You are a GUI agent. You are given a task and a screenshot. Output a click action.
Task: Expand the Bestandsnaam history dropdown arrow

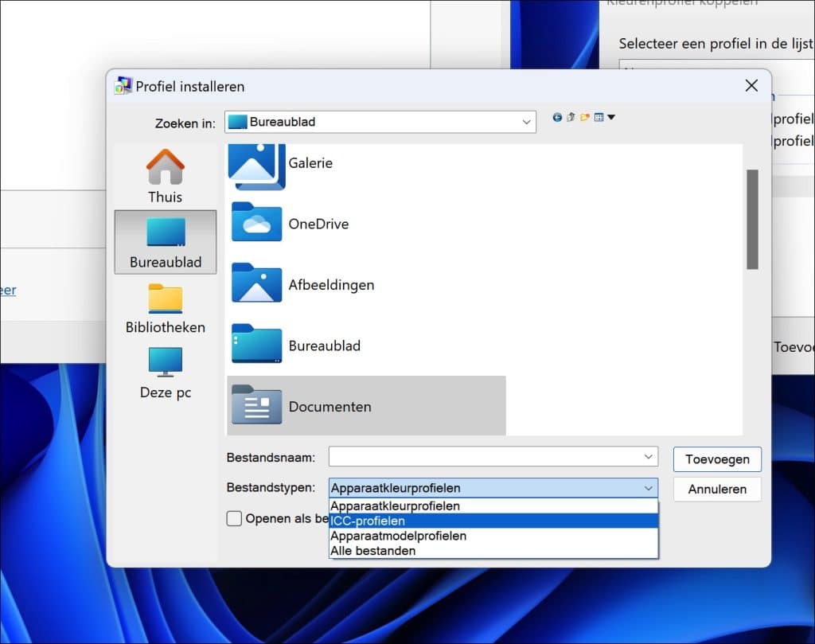(x=648, y=457)
